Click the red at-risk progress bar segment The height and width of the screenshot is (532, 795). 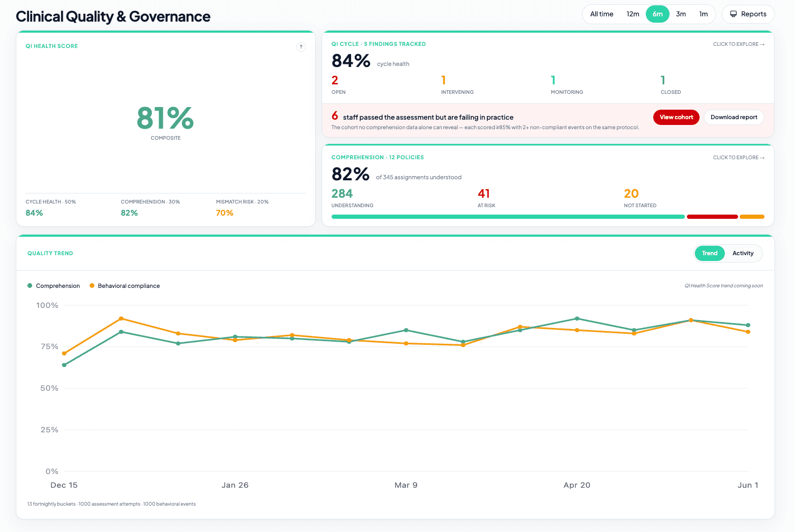click(712, 217)
